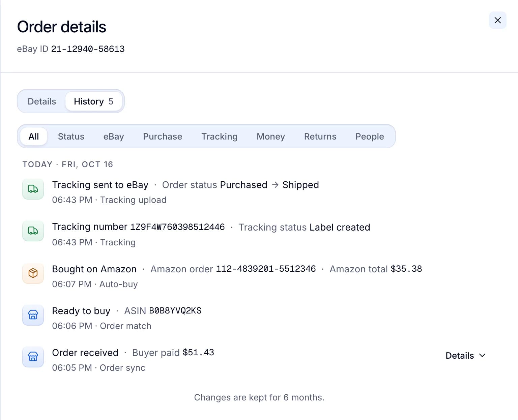The image size is (518, 420).
Task: Click Ready to buy title
Action: point(81,311)
